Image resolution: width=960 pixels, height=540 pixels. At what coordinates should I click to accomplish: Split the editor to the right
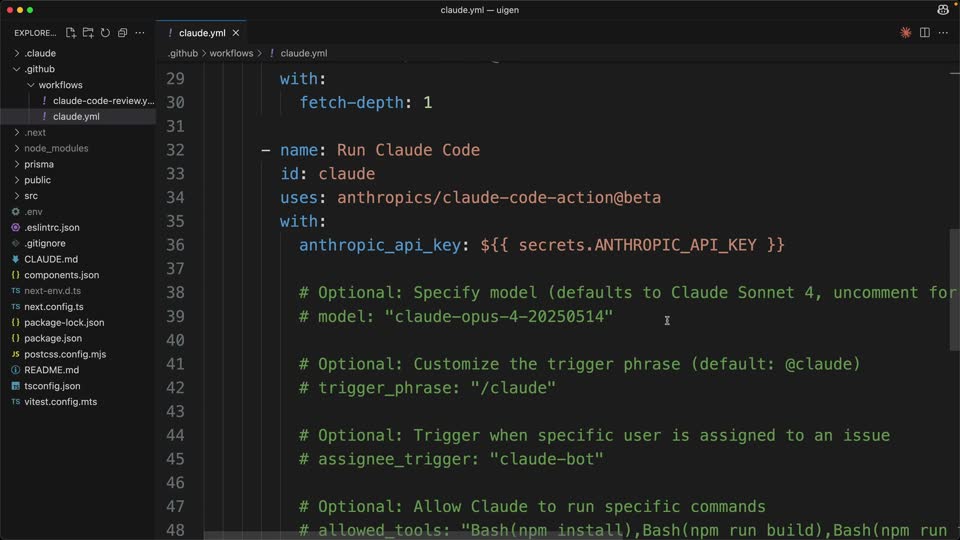click(924, 32)
